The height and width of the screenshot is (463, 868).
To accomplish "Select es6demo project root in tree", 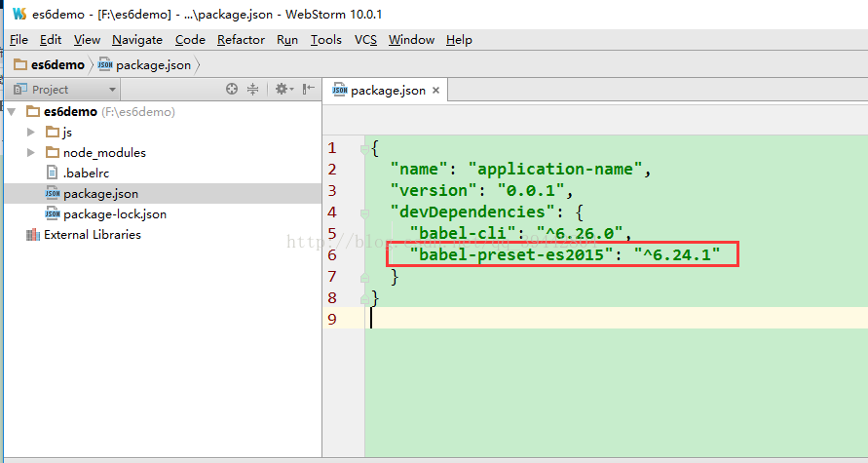I will [x=70, y=112].
